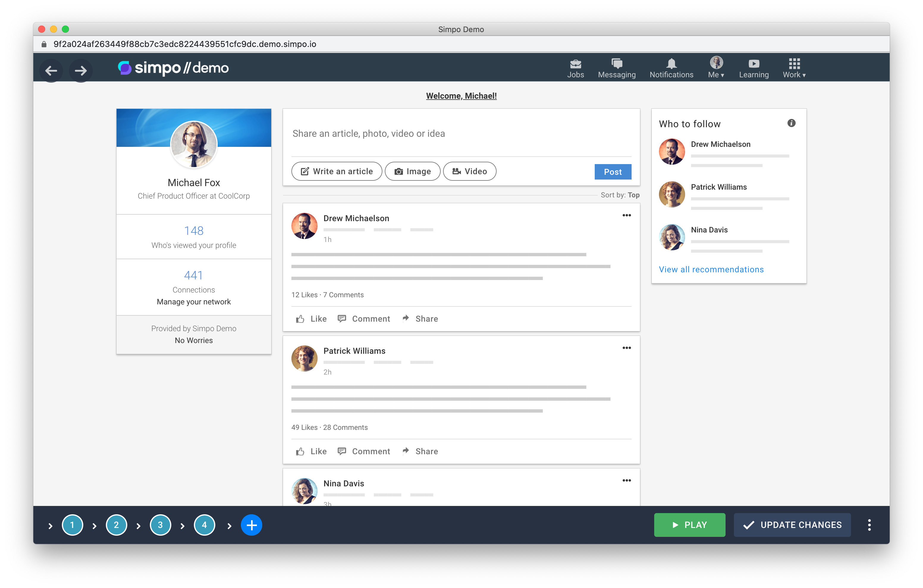Comment on Drew Michaelson's post
Viewport: 923px width, 588px height.
(x=364, y=319)
